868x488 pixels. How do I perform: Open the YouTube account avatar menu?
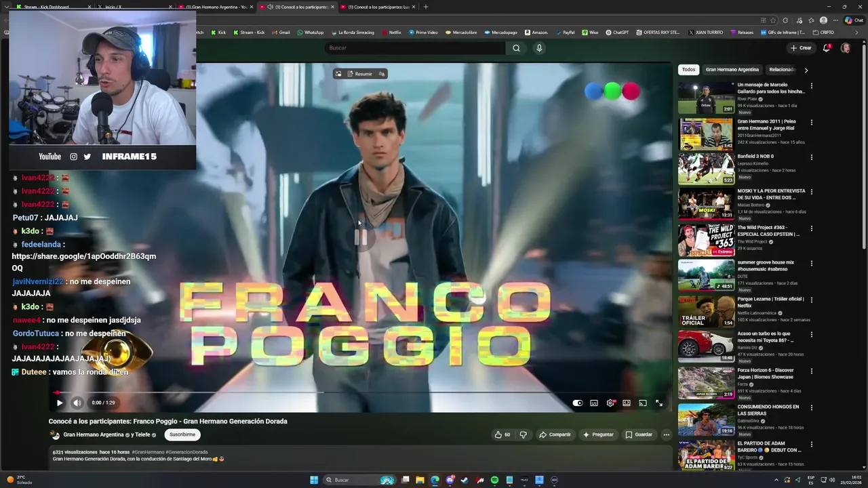click(846, 48)
